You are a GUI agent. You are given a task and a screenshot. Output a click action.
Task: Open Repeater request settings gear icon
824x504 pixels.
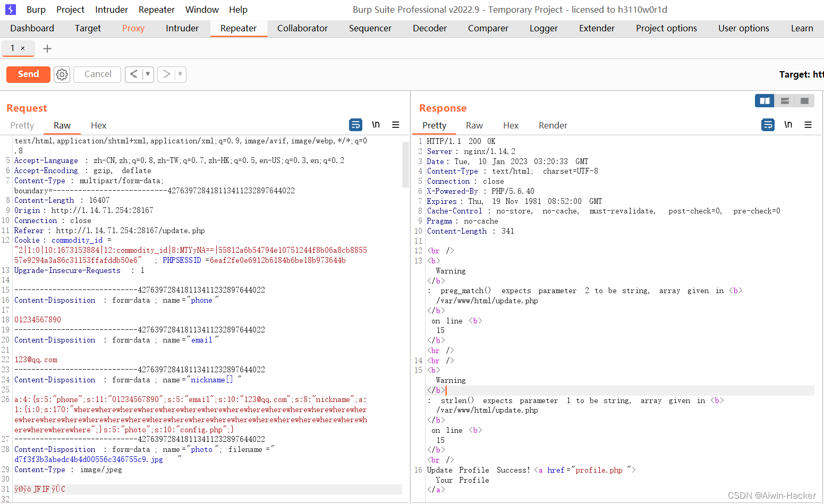point(62,74)
